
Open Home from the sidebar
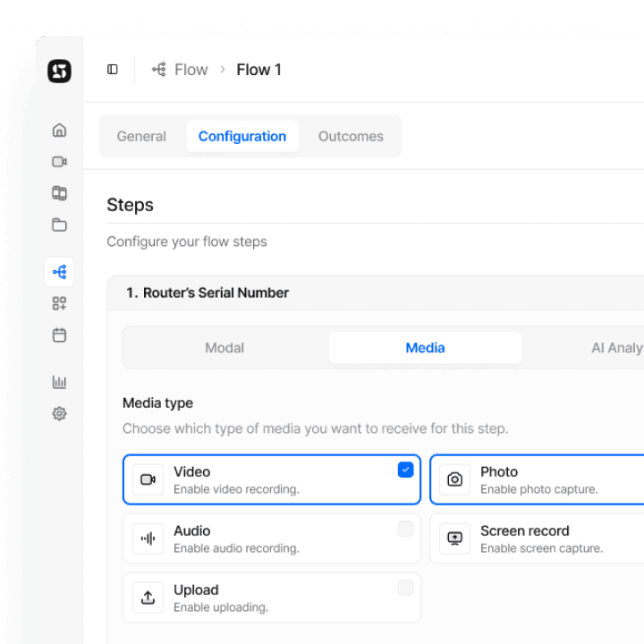59,131
